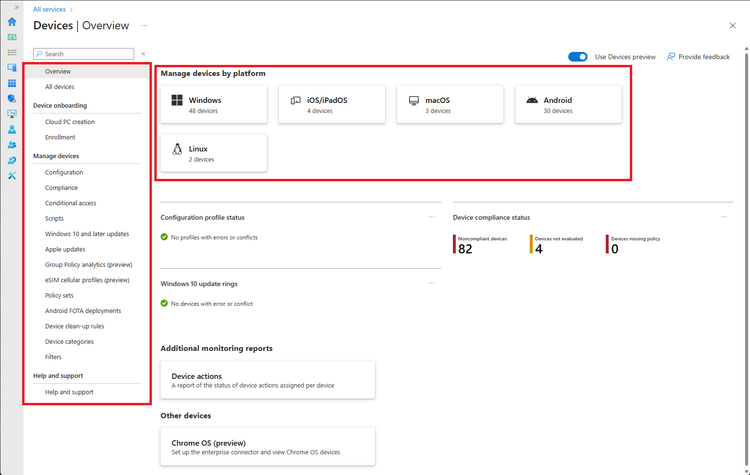Image resolution: width=750 pixels, height=475 pixels.
Task: Click the iOS/iPadOS device icon
Action: coord(296,100)
